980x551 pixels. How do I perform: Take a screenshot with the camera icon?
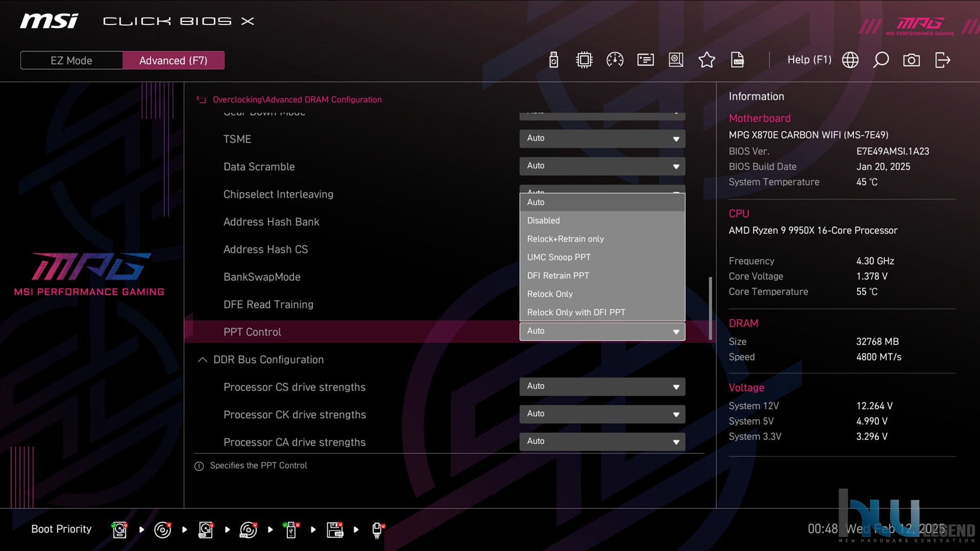click(x=911, y=60)
